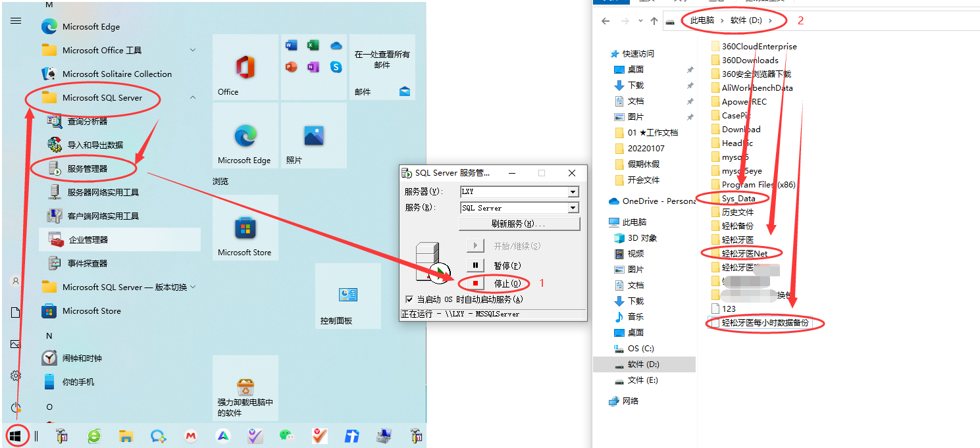Open the 服务器 combo box dropdown
Image resolution: width=980 pixels, height=448 pixels.
coord(573,192)
